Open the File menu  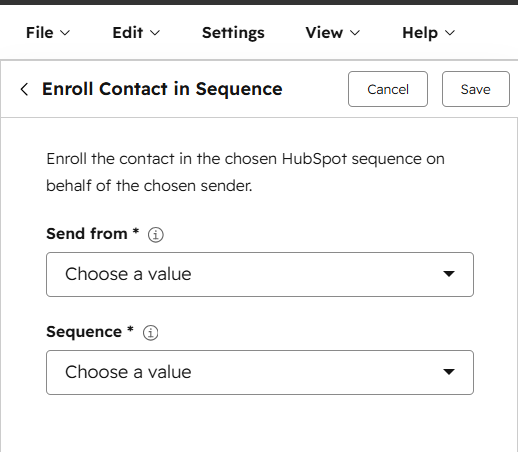click(x=48, y=33)
